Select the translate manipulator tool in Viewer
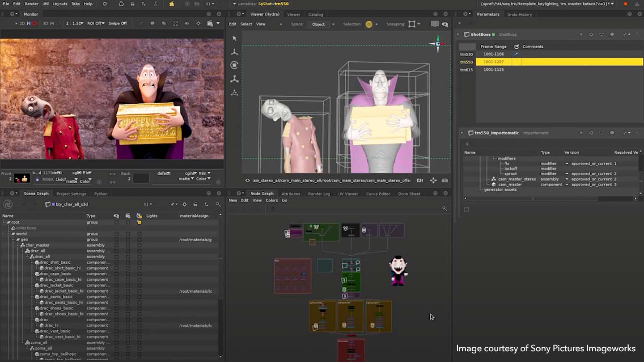 point(234,52)
